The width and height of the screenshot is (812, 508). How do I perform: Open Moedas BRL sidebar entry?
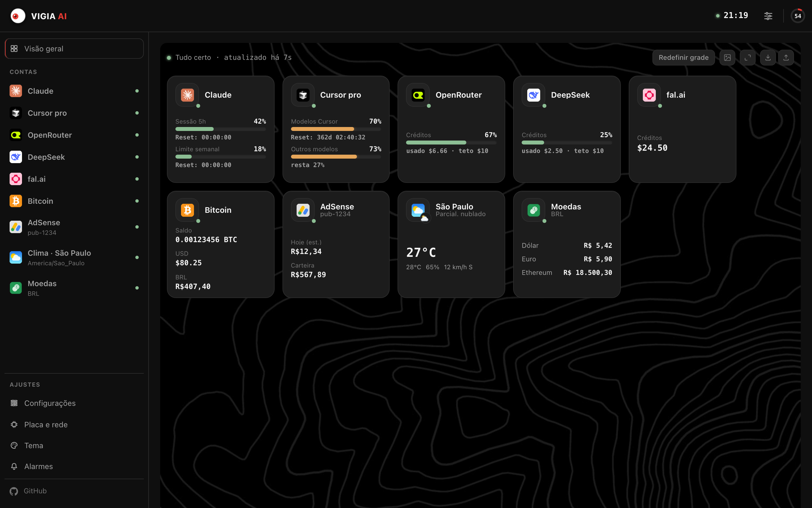74,288
